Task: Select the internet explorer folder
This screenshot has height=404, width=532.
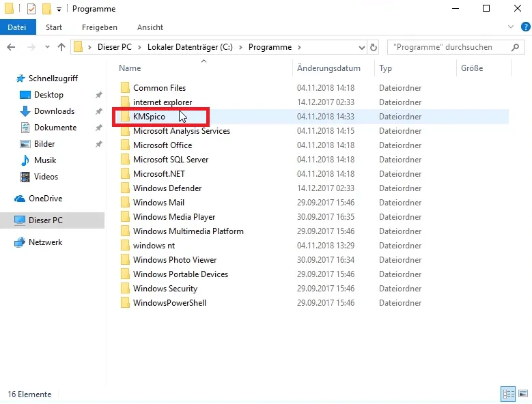Action: click(162, 102)
